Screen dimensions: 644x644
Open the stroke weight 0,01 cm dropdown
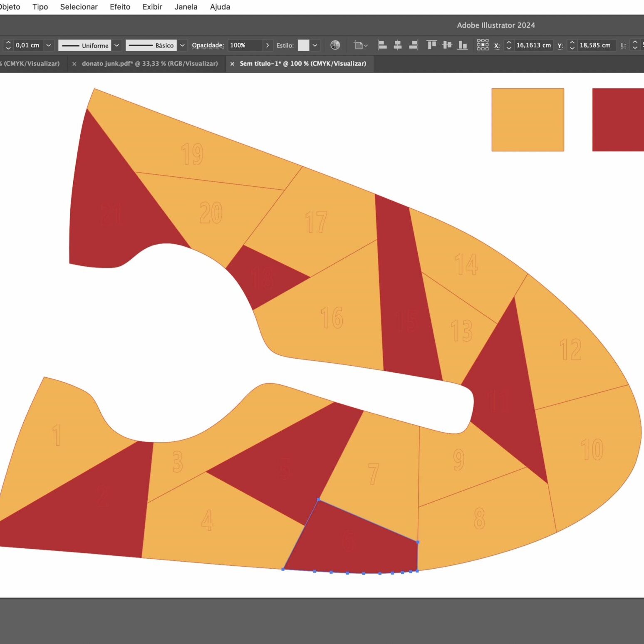[49, 45]
